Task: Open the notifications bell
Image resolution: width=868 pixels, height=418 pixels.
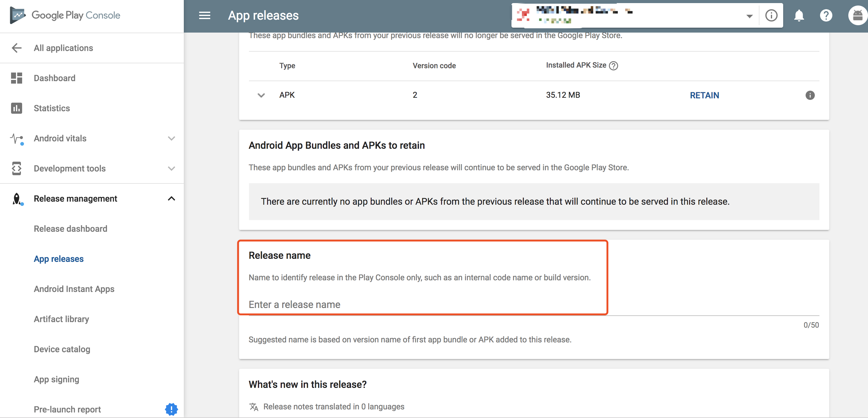Action: pyautogui.click(x=799, y=15)
